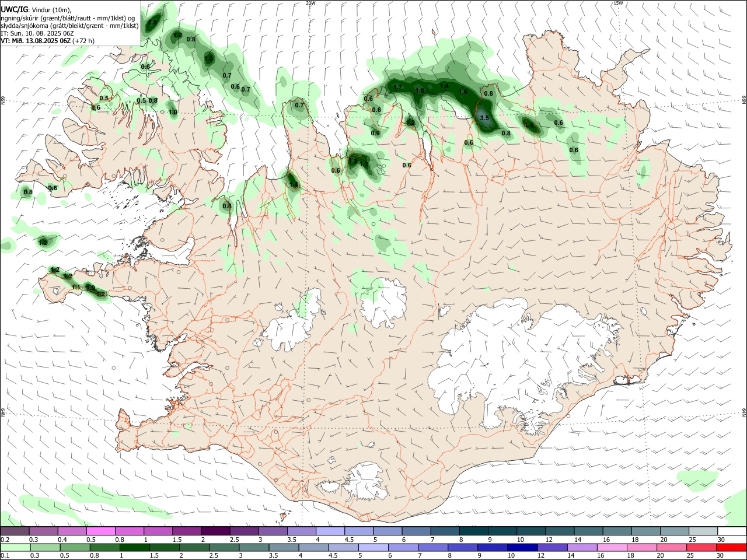Click the '25' label in the upper legend
This screenshot has width=747, height=560.
click(692, 540)
